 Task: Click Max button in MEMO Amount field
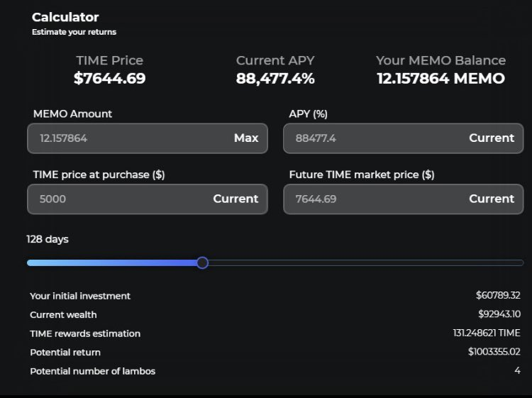point(246,138)
